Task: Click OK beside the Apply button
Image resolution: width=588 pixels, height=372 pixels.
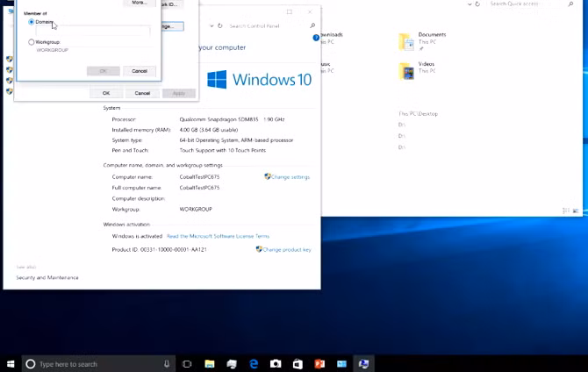Action: (106, 93)
